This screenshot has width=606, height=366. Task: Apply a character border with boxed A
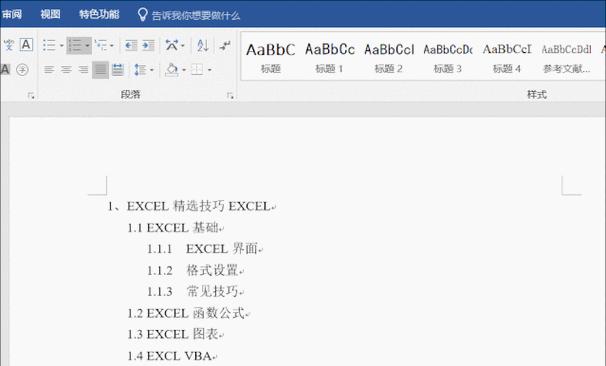point(26,45)
